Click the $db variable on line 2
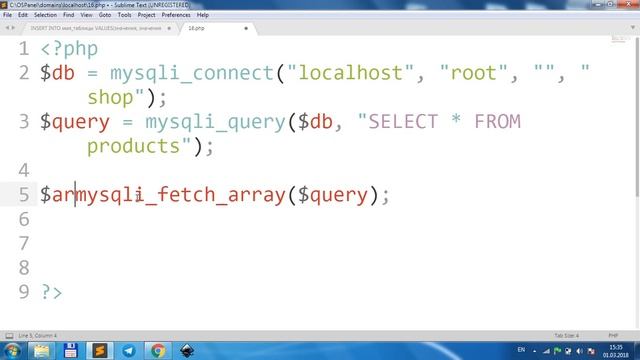640x360 pixels. click(57, 73)
